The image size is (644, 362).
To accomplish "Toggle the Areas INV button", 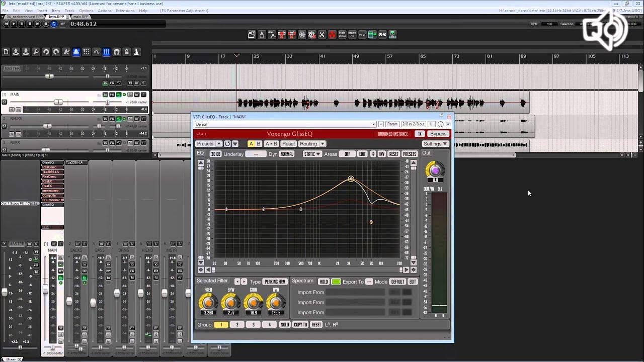I will coord(381,154).
